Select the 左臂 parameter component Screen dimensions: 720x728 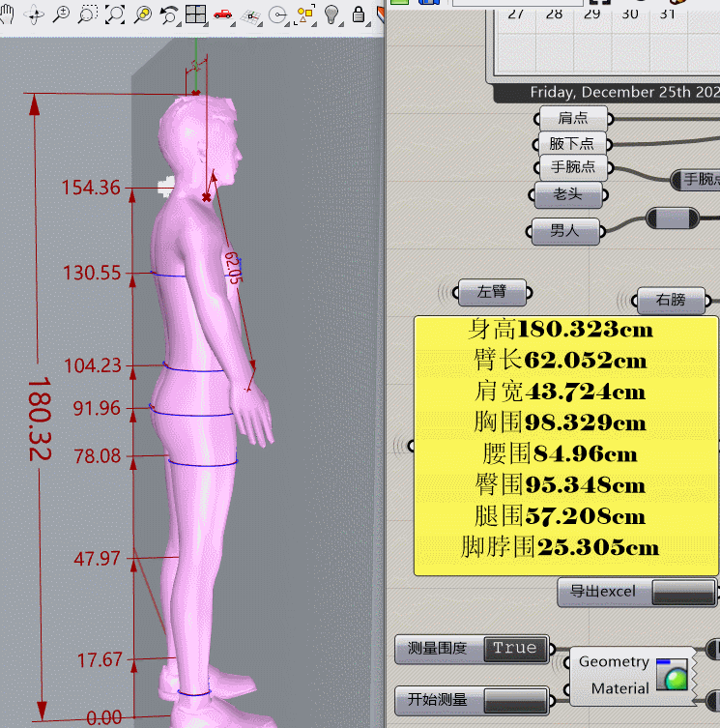pyautogui.click(x=492, y=293)
